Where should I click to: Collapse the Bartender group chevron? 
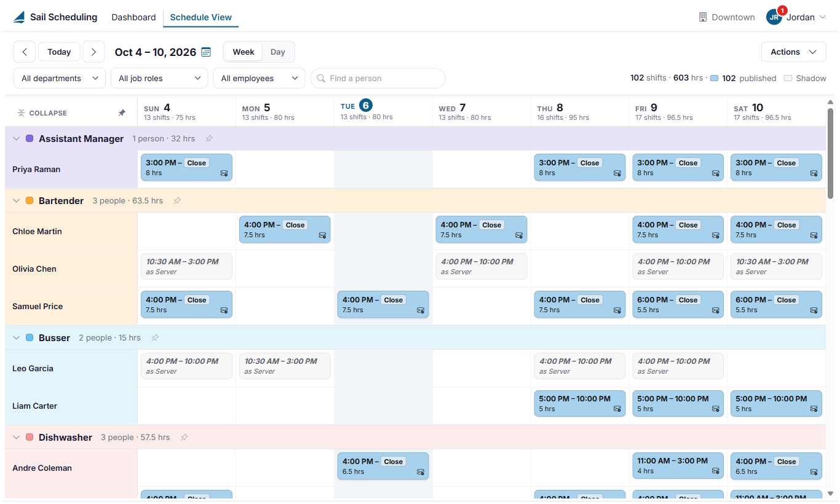(x=17, y=201)
